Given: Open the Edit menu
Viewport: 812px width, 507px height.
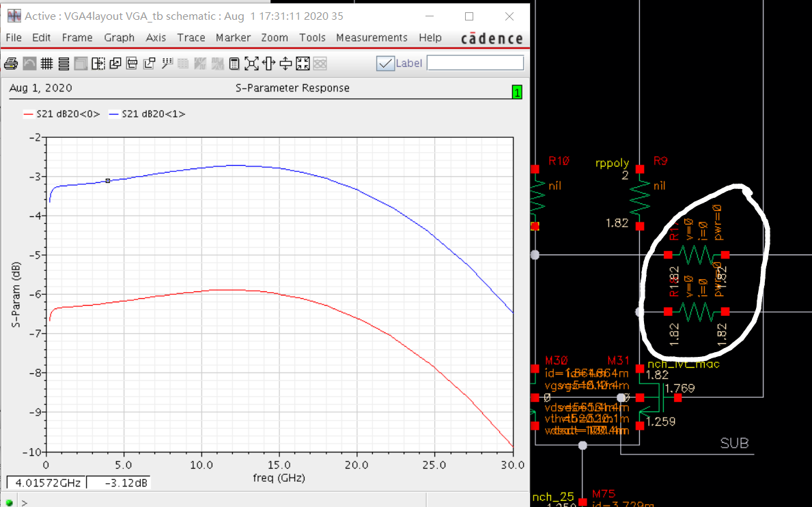Looking at the screenshot, I should click(42, 38).
